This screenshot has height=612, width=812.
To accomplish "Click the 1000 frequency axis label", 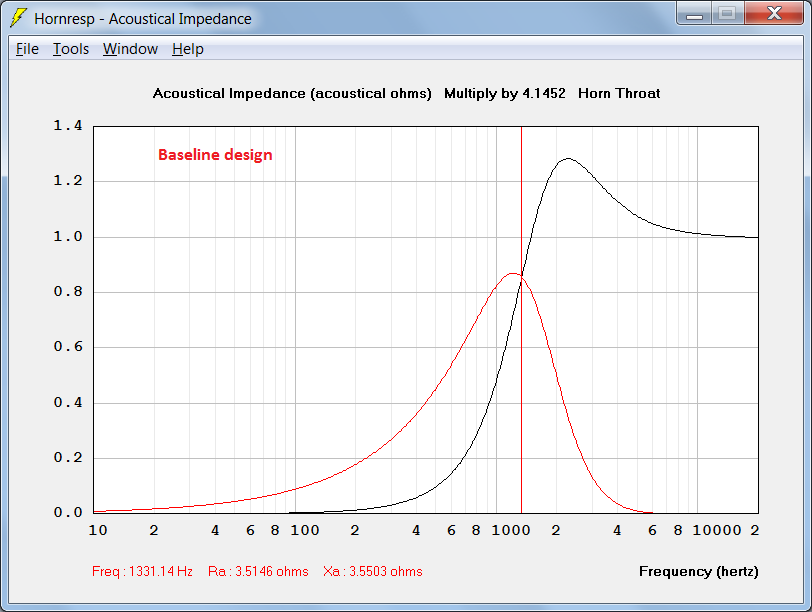I will [x=511, y=530].
